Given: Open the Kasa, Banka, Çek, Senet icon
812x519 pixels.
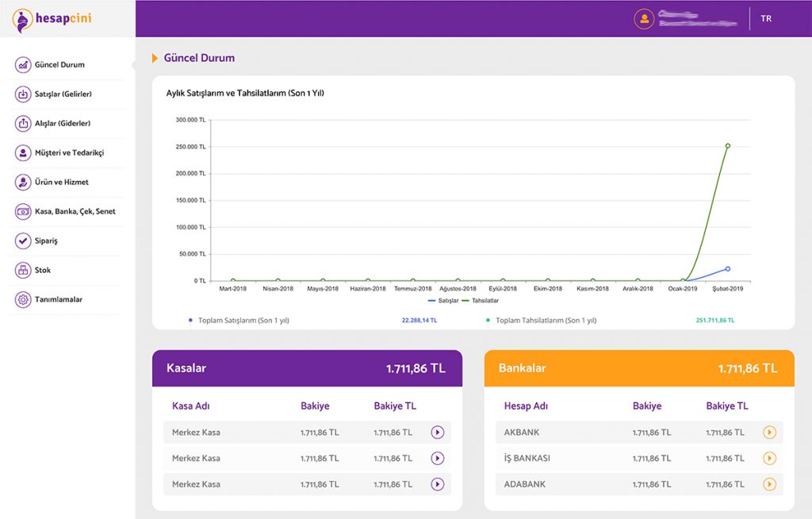Looking at the screenshot, I should point(23,212).
